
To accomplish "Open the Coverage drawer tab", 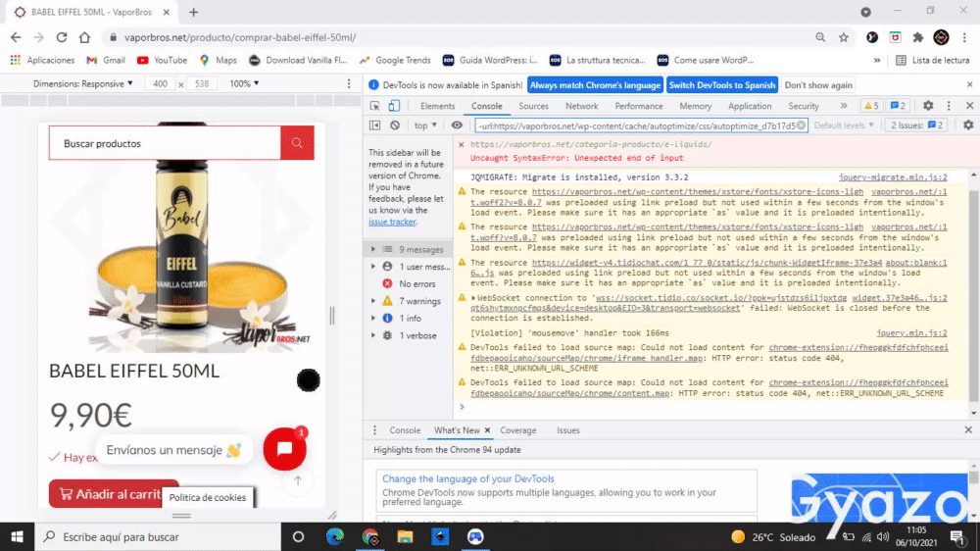I will (x=517, y=430).
